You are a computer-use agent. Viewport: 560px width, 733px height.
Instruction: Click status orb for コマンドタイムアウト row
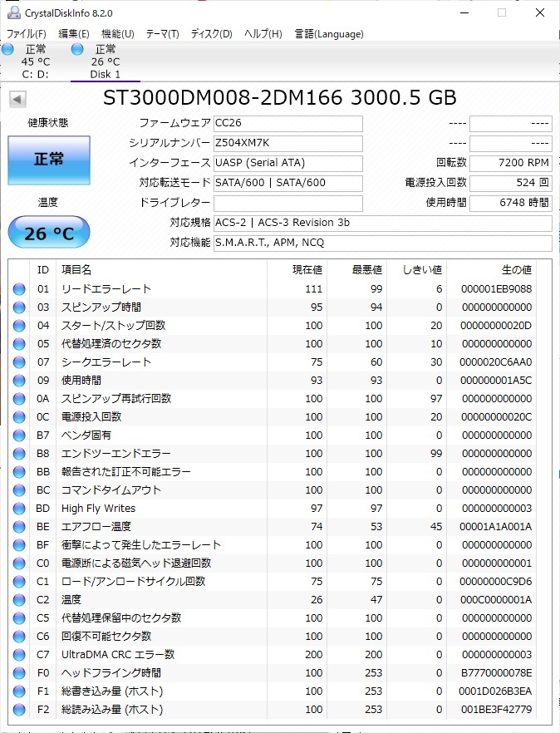point(19,490)
